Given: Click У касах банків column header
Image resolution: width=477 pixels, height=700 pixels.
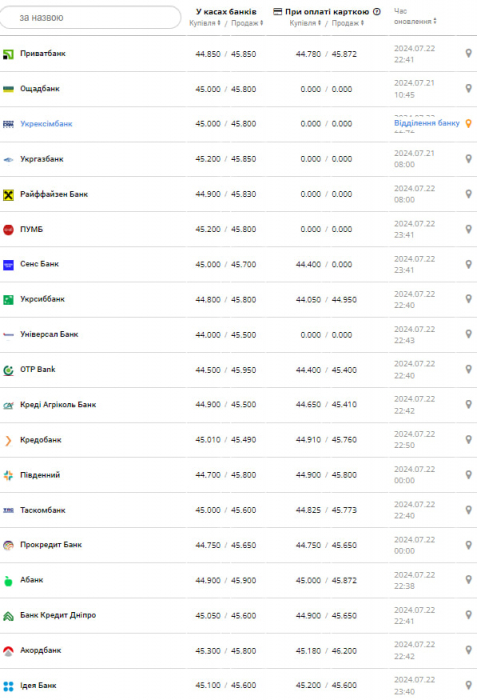Looking at the screenshot, I should coord(226,12).
